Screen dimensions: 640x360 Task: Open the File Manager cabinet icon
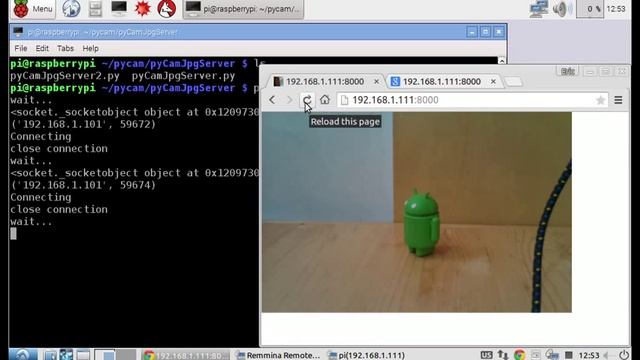[x=95, y=9]
